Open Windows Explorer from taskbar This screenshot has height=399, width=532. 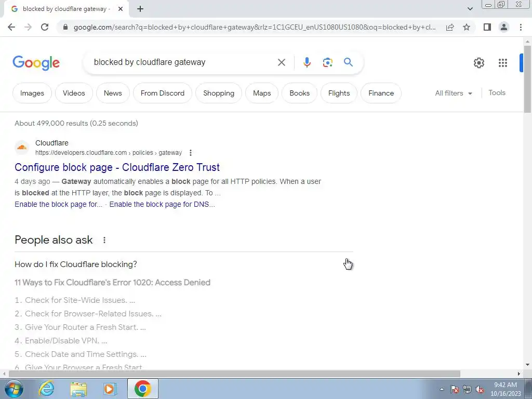78,389
